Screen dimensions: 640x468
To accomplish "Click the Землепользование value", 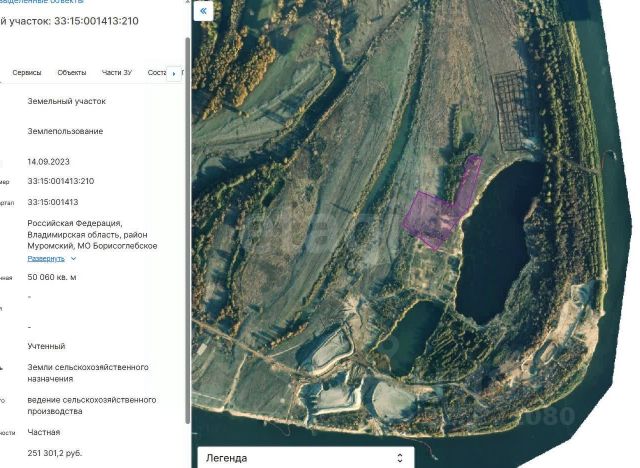I will point(65,131).
